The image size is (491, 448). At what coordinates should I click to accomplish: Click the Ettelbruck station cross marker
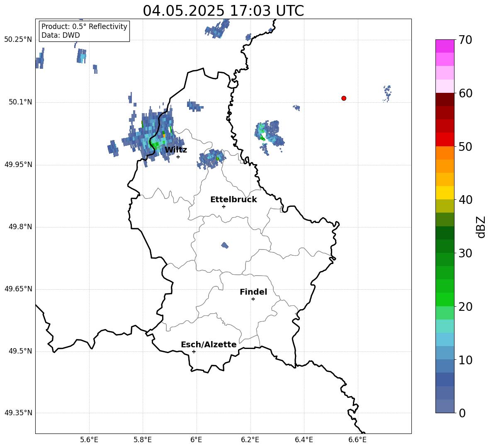[x=224, y=206]
